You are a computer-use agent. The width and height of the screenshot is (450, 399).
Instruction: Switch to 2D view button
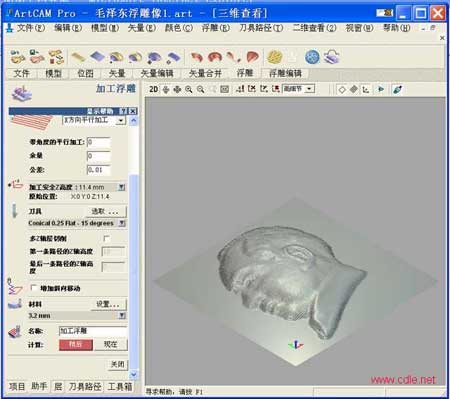153,89
